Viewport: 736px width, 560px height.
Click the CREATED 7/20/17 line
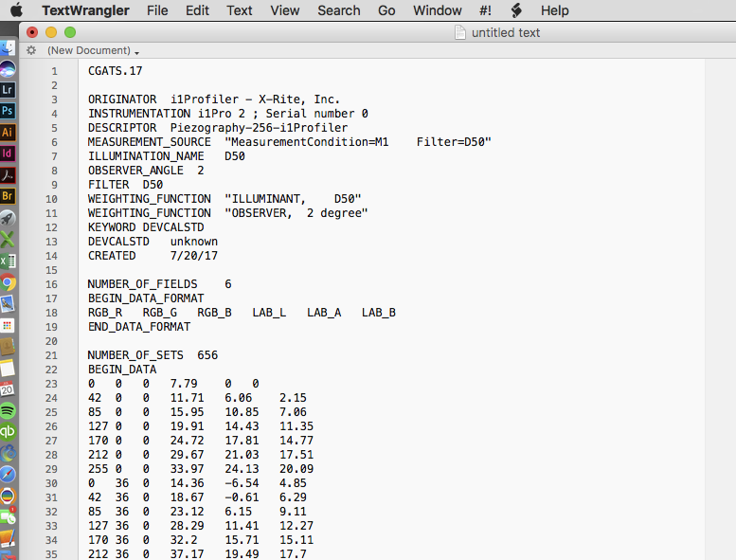click(x=153, y=256)
